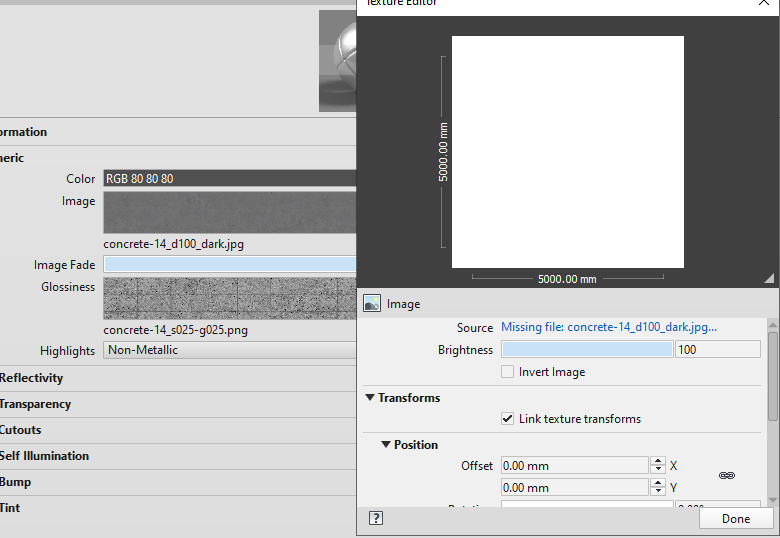Screen dimensions: 780x538
Task: Click the 5000.00 mm width dimension label
Action: click(567, 279)
